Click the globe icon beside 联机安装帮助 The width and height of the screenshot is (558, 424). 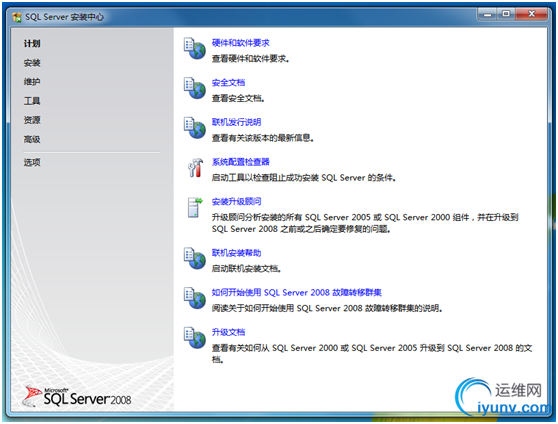pos(195,258)
